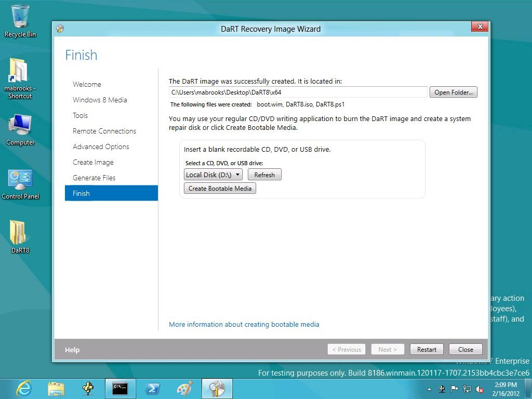Screen dimensions: 532x399
Task: Click the Close button at wizard bottom
Action: pos(465,350)
